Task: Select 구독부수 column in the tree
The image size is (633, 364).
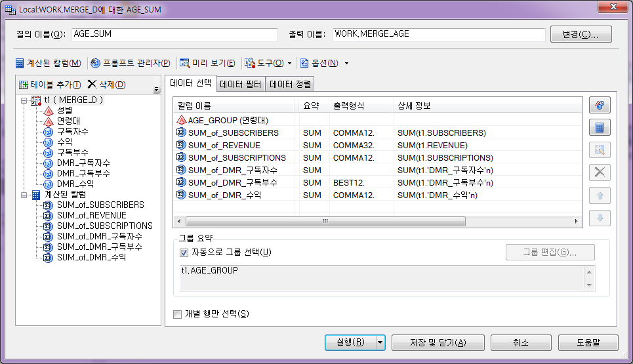Action: point(72,153)
